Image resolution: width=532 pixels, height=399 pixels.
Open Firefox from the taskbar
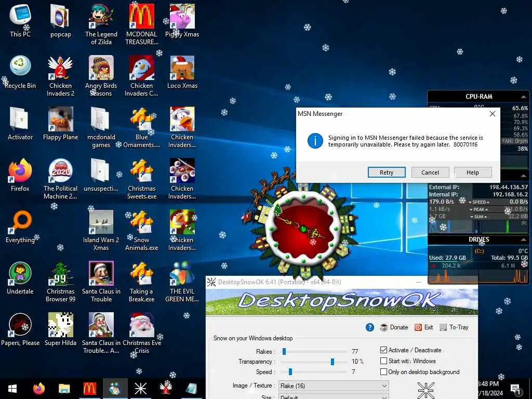coord(38,389)
